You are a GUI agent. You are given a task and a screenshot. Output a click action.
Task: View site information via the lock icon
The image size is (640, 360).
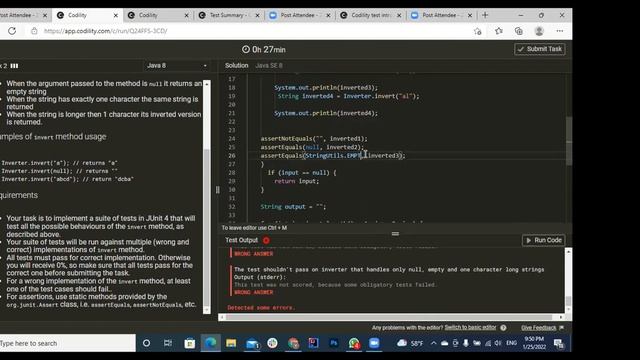coord(34,31)
